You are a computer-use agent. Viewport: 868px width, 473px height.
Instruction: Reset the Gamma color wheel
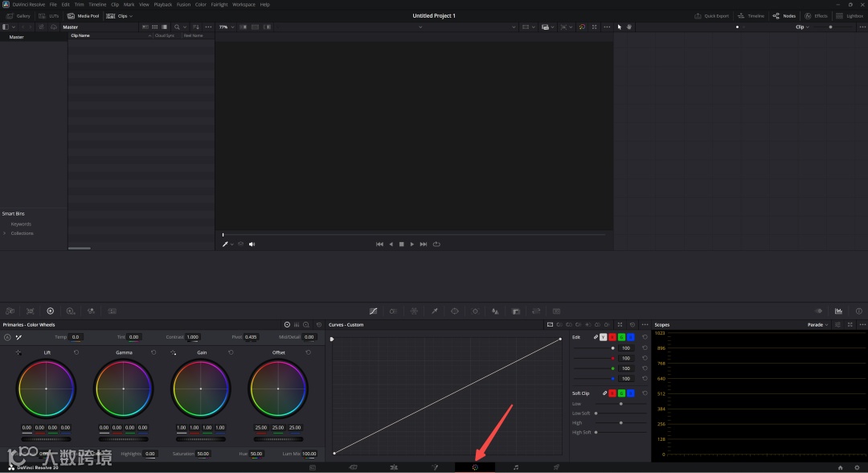click(154, 352)
